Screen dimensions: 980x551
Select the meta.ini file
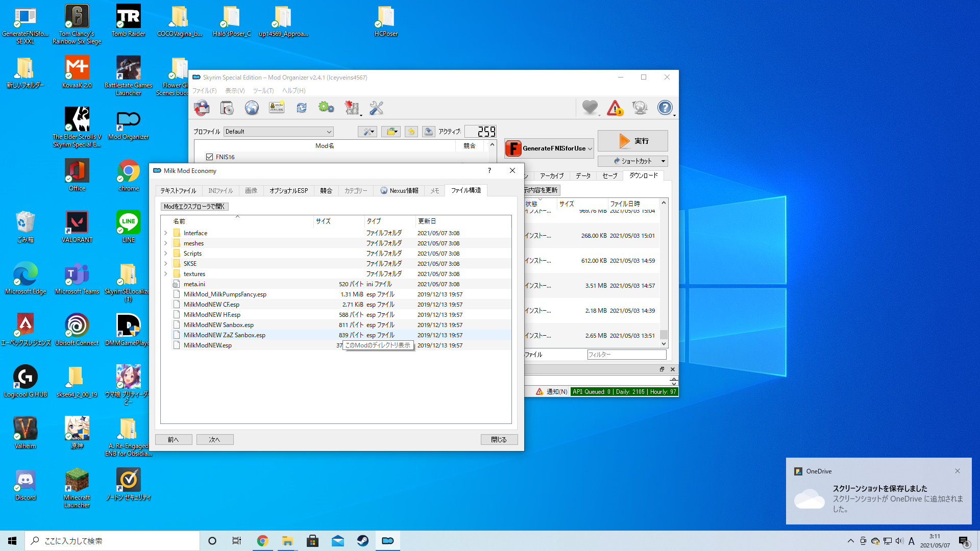194,284
